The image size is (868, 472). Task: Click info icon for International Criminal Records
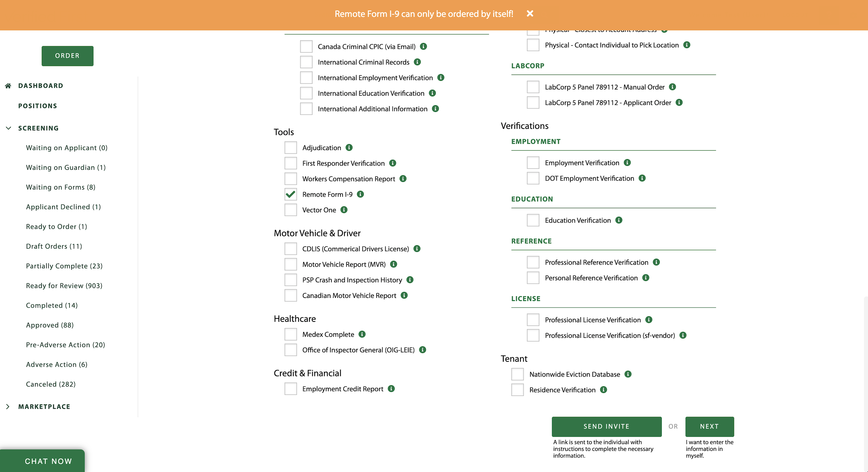[x=418, y=62]
